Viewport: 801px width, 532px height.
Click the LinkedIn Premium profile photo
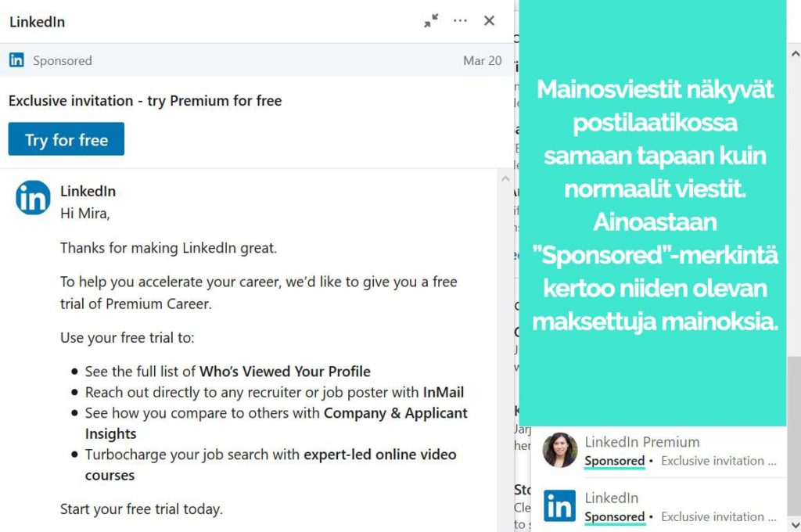(x=560, y=450)
